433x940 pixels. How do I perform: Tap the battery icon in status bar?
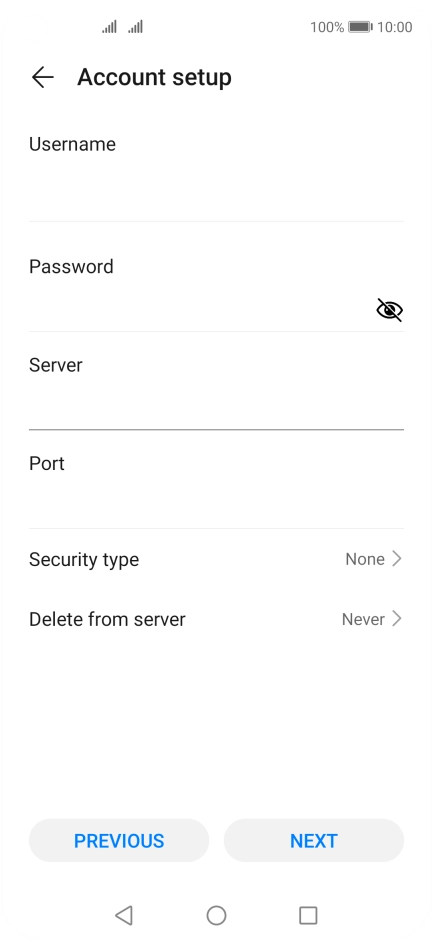[x=360, y=27]
